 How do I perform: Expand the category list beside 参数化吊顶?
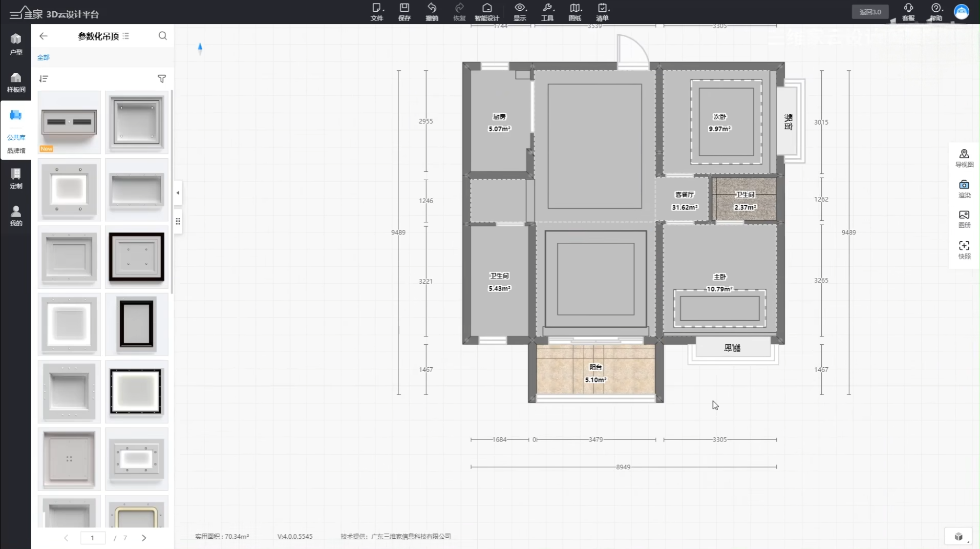point(126,36)
